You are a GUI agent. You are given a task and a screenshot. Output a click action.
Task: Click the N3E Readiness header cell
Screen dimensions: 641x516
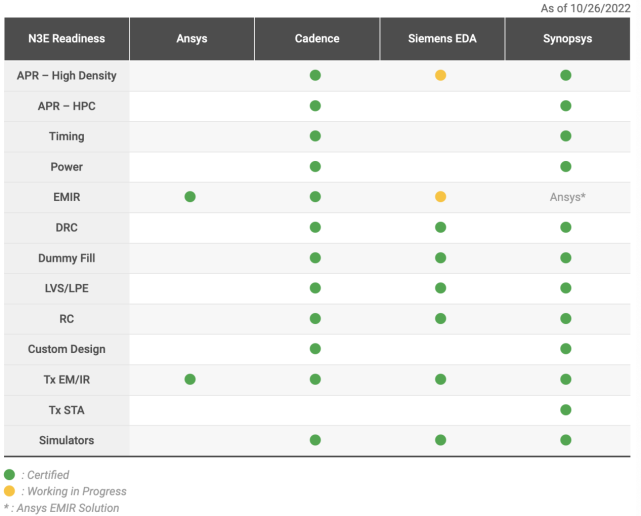[x=66, y=39]
